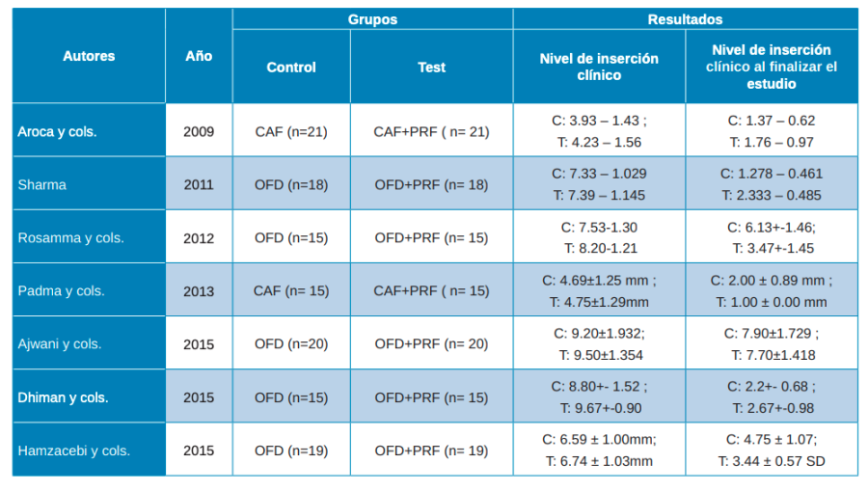
Task: Select the "Resultados" header cell
Action: tap(685, 19)
